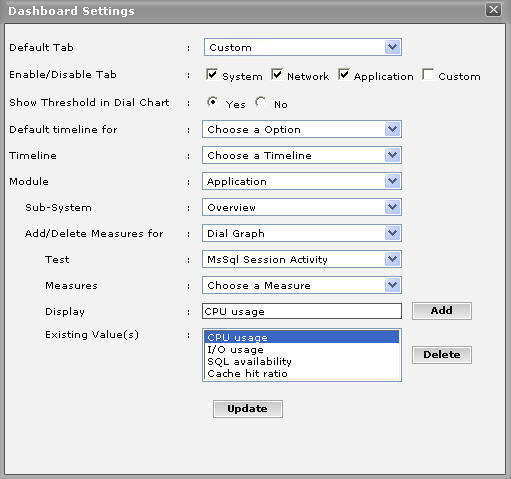Toggle the Network tab checkbox
The width and height of the screenshot is (511, 479).
coord(277,74)
